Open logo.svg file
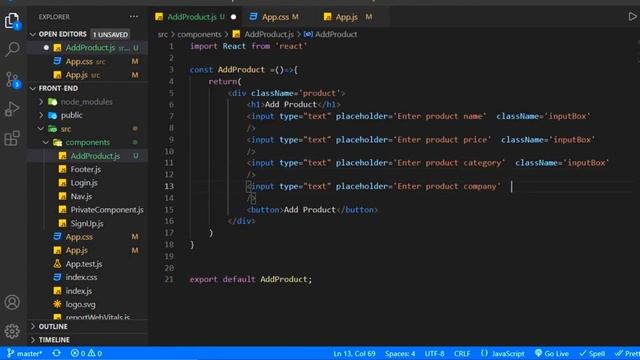This screenshot has width=640, height=360. pos(80,304)
